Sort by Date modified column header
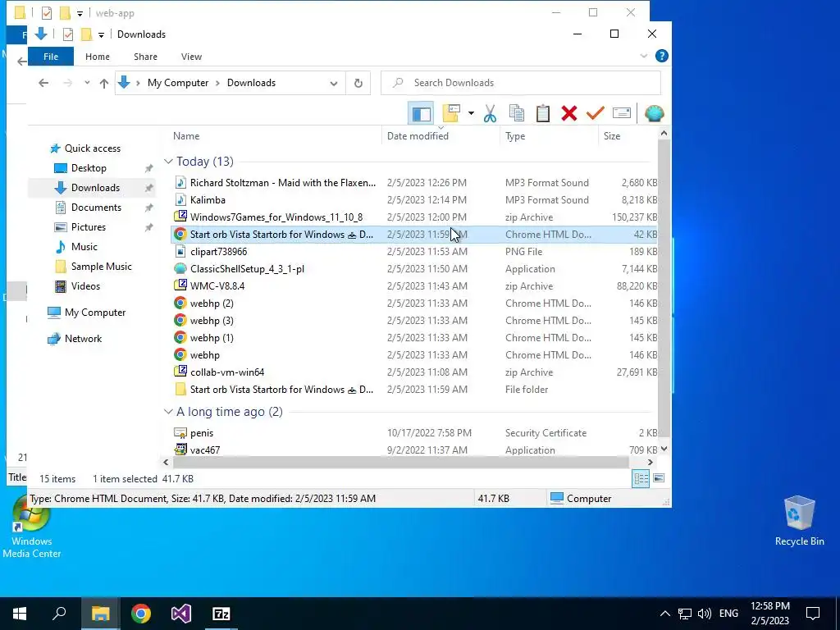Viewport: 840px width, 630px height. (441, 136)
